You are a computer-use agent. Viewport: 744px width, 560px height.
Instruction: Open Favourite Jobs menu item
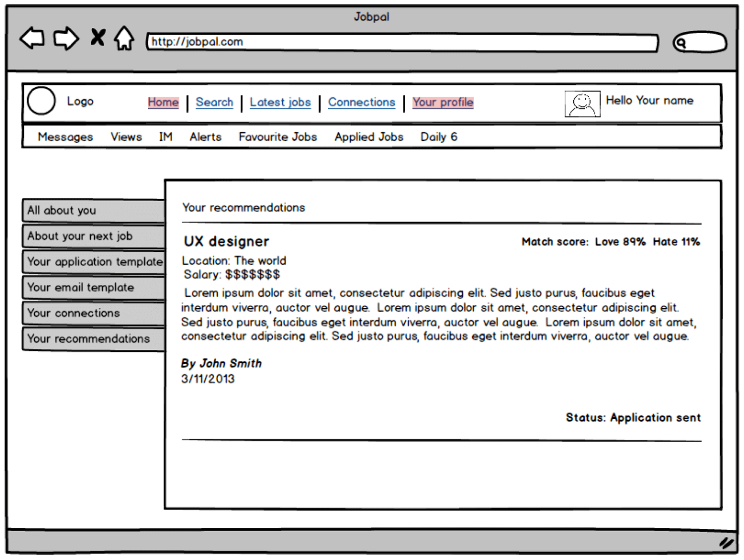click(278, 137)
